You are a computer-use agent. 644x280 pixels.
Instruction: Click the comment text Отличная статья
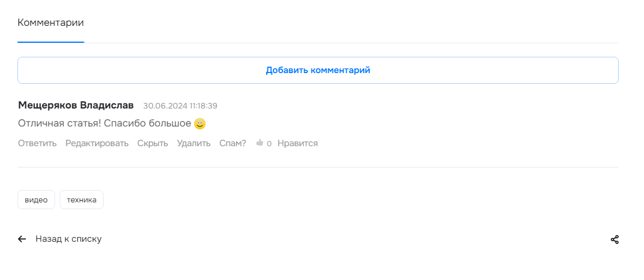(60, 123)
